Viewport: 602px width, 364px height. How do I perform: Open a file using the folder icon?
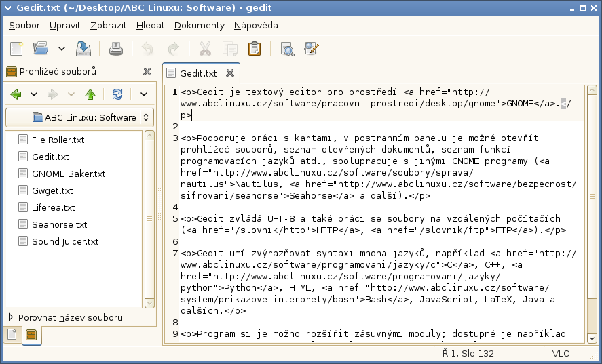tap(41, 49)
